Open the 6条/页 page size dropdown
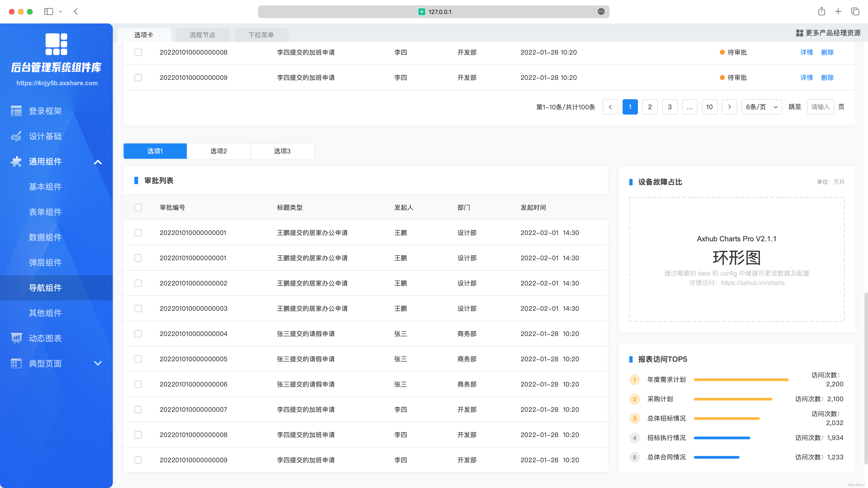The image size is (868, 488). 762,107
